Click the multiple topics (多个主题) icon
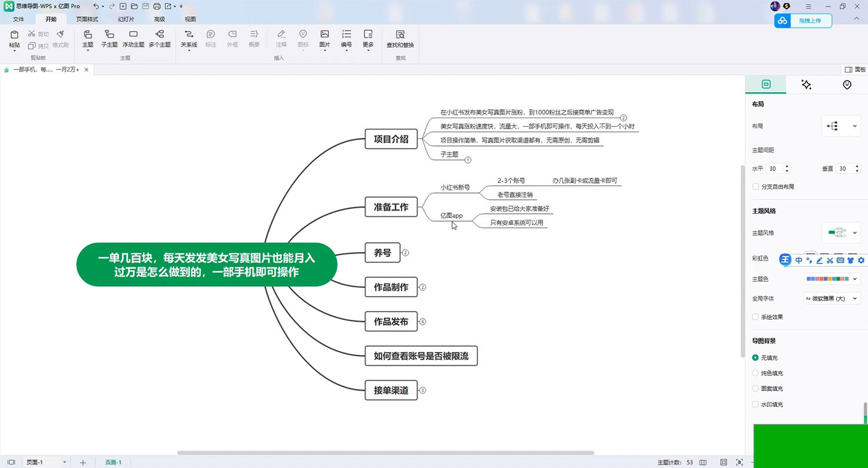Image resolution: width=868 pixels, height=468 pixels. [160, 35]
